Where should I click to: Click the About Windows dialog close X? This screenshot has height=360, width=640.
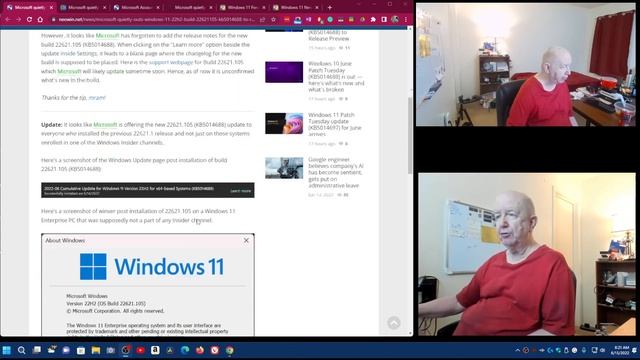(246, 240)
